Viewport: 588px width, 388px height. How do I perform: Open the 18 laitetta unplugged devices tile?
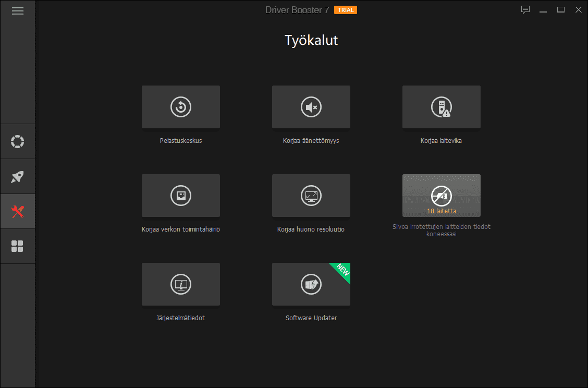442,196
